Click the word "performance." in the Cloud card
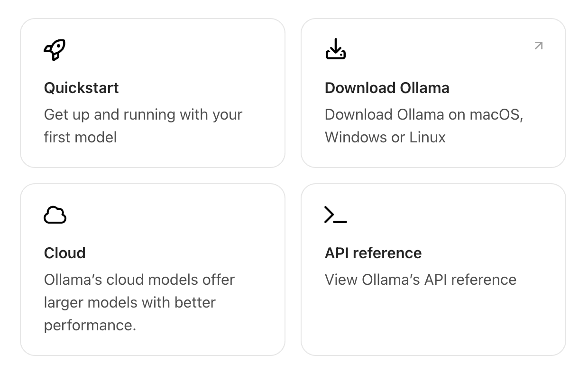This screenshot has width=588, height=374. [x=90, y=326]
